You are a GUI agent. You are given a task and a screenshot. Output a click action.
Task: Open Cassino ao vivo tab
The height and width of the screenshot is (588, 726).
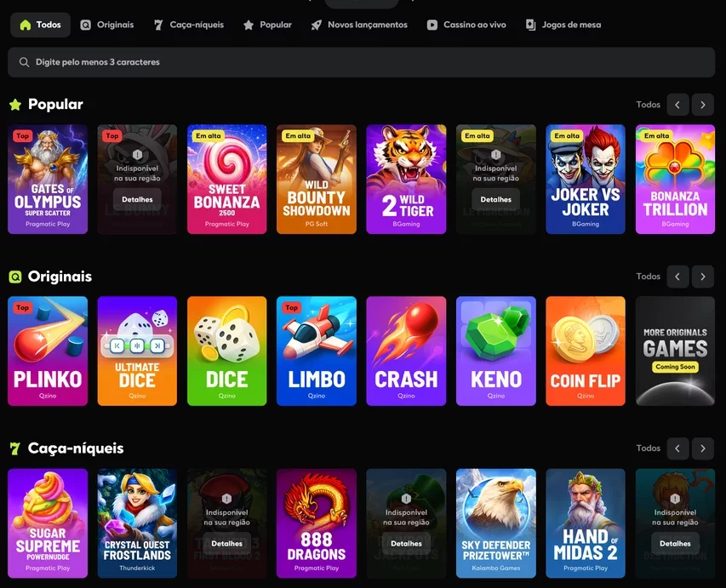[466, 25]
